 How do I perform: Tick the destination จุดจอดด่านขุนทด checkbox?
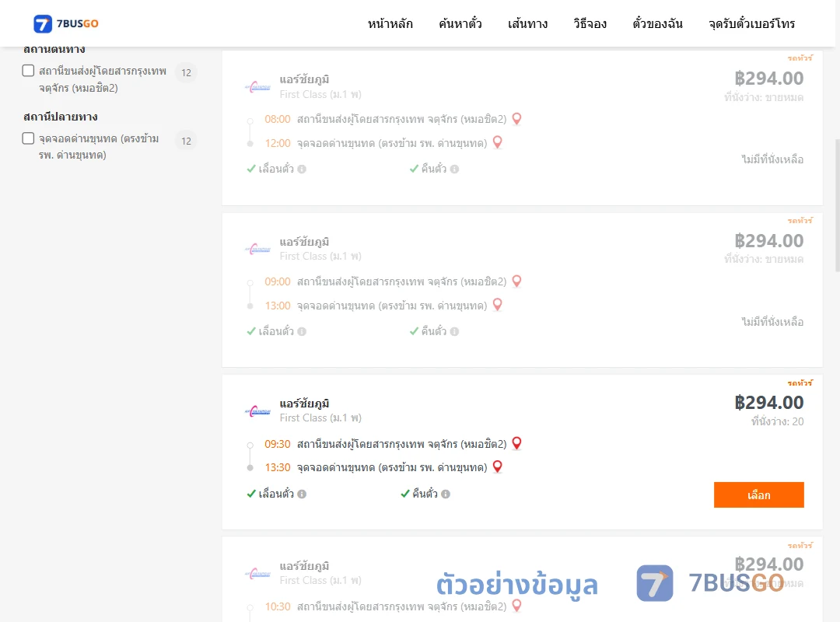(29, 138)
